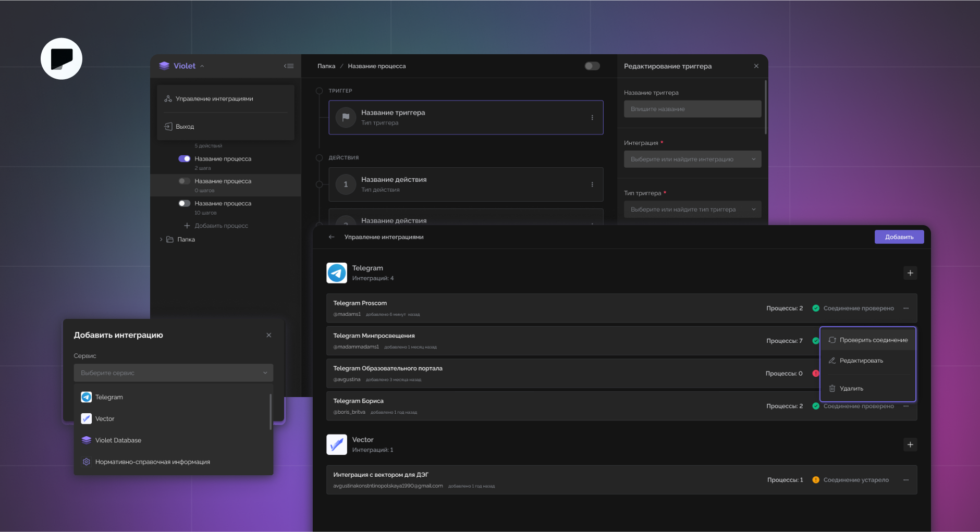Click the flag icon of Название триггера card

tap(346, 117)
